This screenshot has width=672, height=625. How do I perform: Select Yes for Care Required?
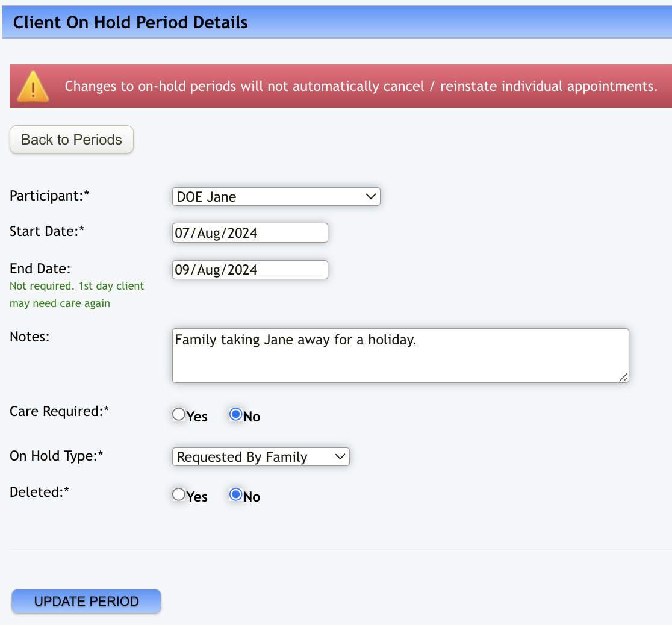[179, 414]
